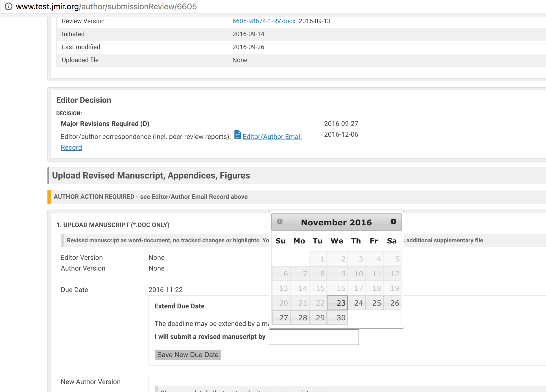Click the November 2016 calendar title
Viewport: 546px width, 392px height.
pos(336,223)
